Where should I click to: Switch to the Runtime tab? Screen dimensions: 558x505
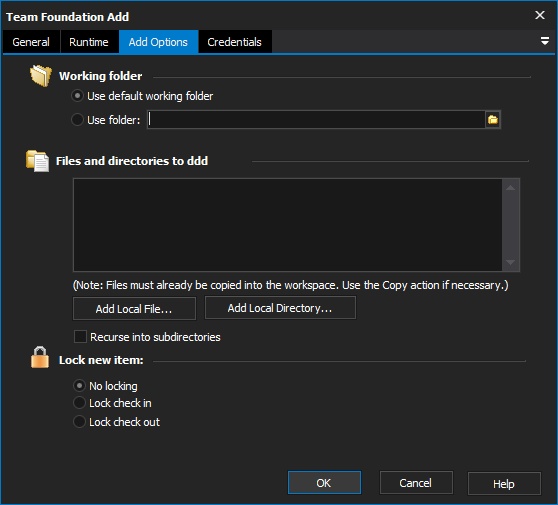(89, 42)
